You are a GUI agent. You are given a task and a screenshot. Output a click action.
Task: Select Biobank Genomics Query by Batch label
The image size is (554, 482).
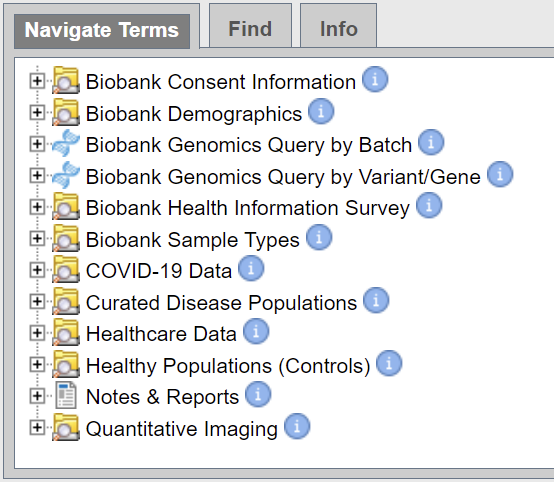click(x=249, y=145)
